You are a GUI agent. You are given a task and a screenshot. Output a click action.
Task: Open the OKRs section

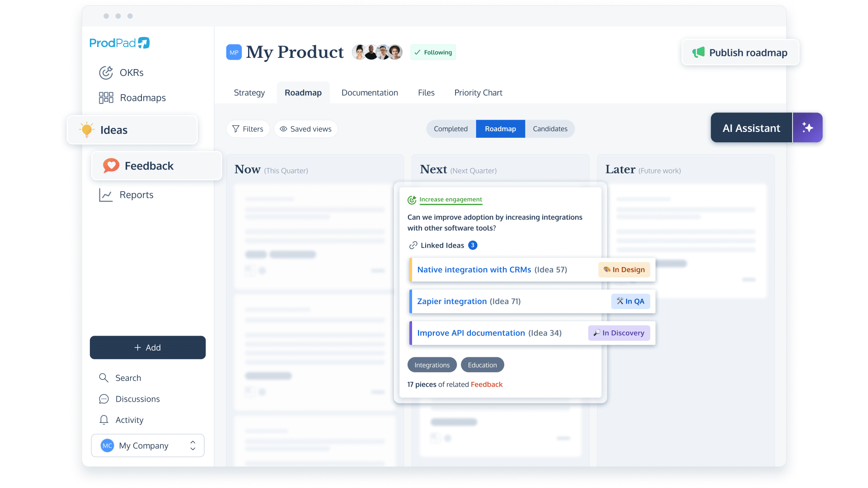point(130,72)
